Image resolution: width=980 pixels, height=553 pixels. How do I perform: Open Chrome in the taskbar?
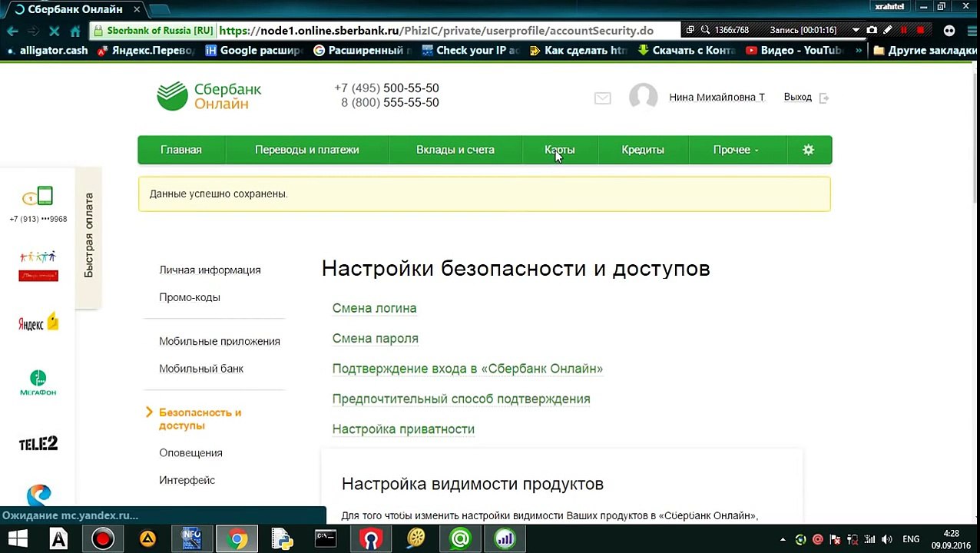[x=237, y=539]
